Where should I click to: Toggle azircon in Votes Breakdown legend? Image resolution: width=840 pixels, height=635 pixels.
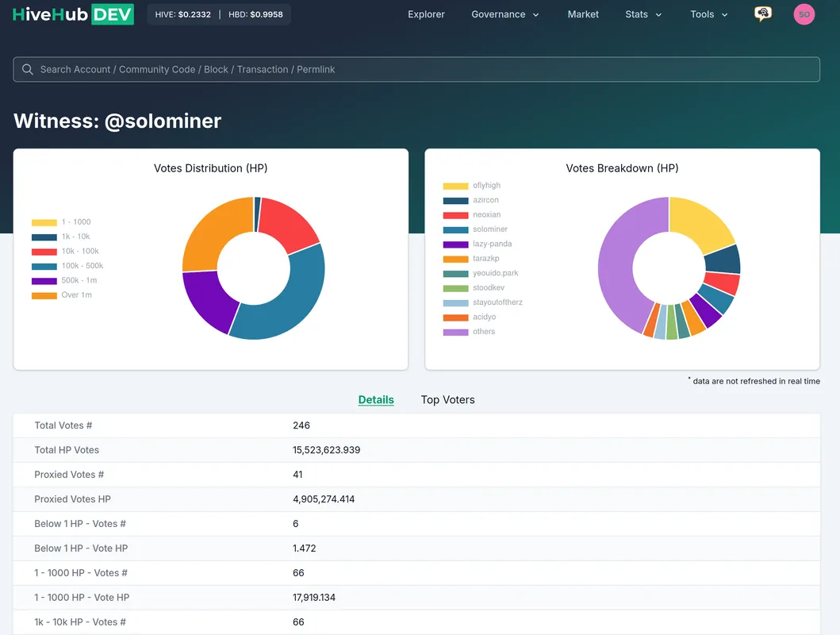[x=471, y=200]
